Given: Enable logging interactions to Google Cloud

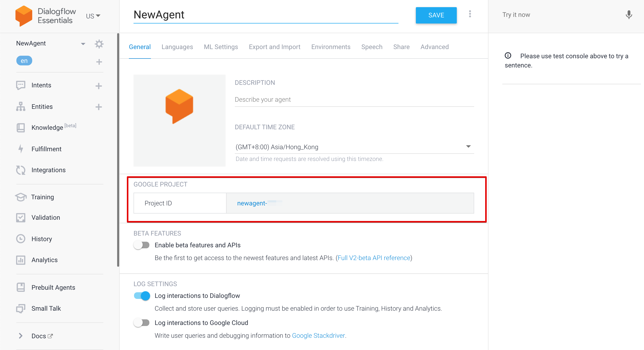Looking at the screenshot, I should tap(142, 322).
